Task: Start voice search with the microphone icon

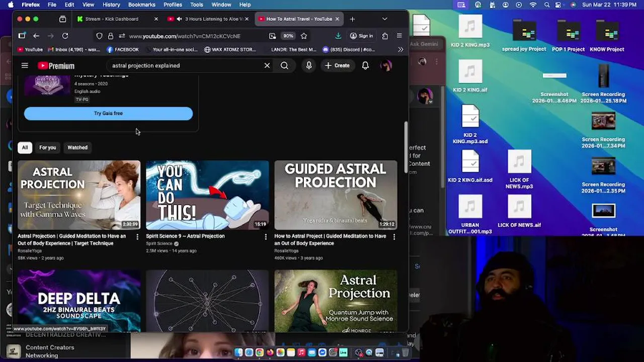Action: [x=309, y=65]
